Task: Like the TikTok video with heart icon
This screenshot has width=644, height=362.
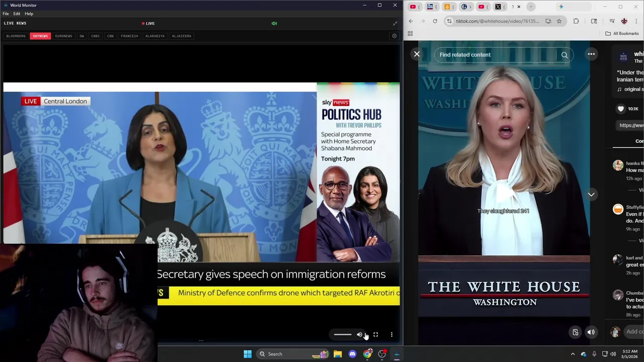Action: 621,109
